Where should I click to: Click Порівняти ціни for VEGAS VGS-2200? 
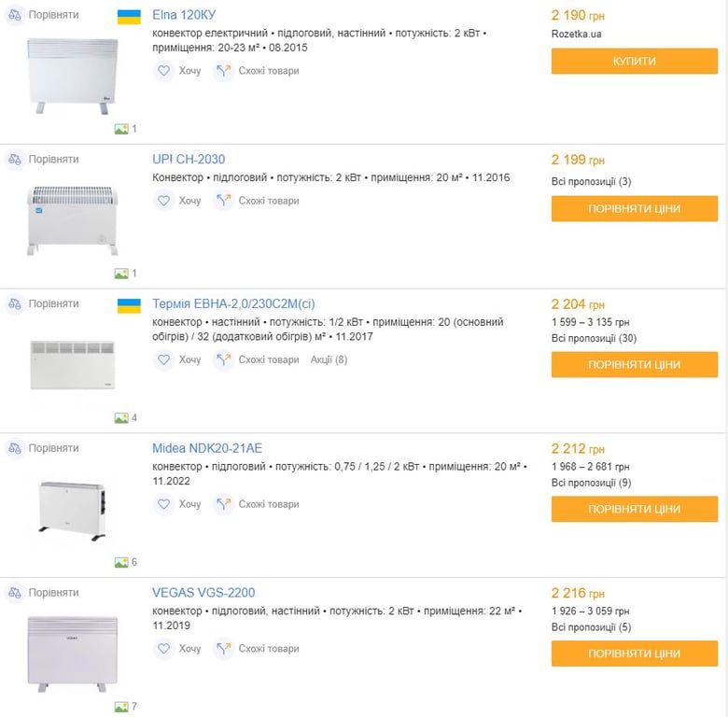[634, 654]
